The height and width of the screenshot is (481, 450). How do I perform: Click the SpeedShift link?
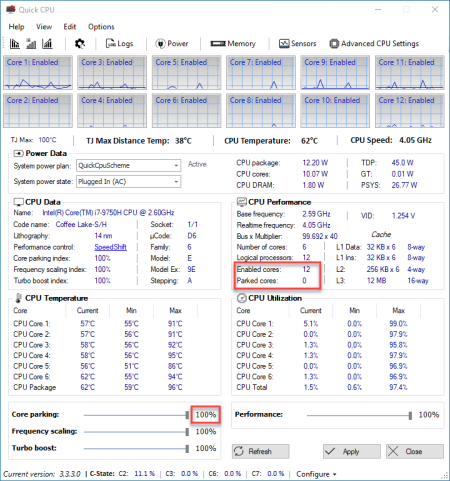coord(110,247)
